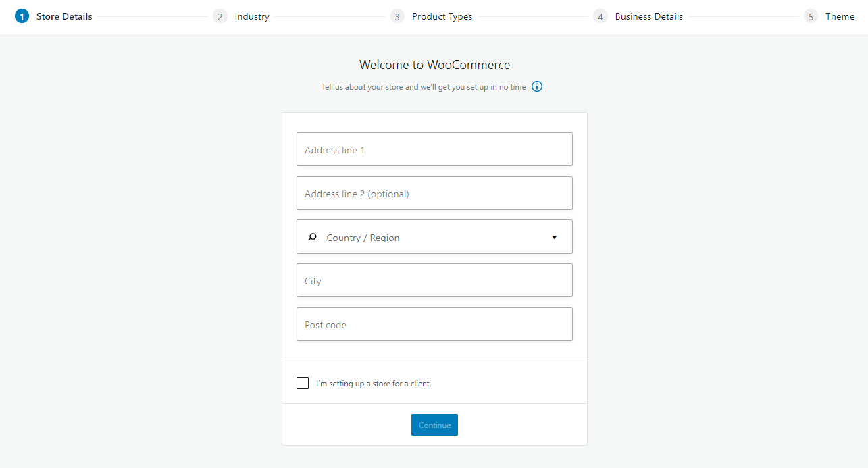This screenshot has width=868, height=468.
Task: Click the search magnifier icon in Country field
Action: 312,237
